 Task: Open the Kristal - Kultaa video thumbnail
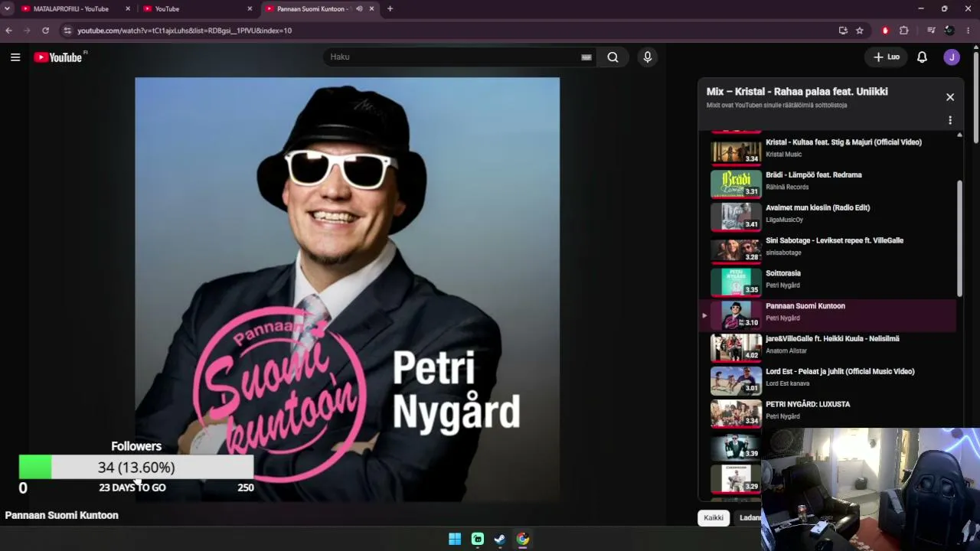pos(736,151)
